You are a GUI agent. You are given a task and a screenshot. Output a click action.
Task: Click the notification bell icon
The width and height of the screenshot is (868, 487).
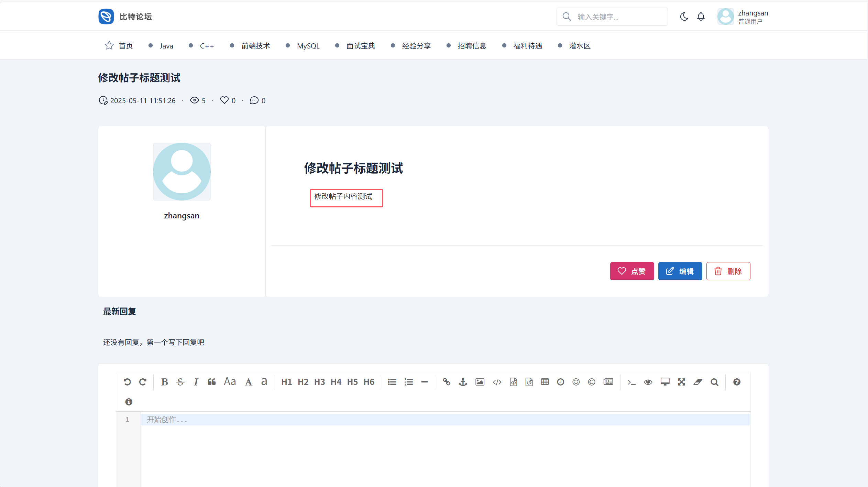(x=701, y=17)
